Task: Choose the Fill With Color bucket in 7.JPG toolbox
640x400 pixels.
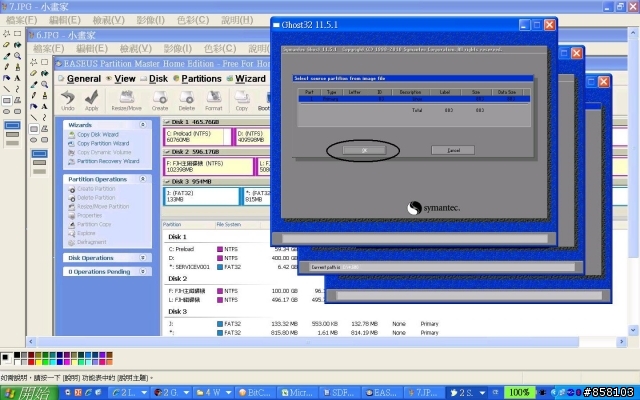Action: pyautogui.click(x=18, y=44)
